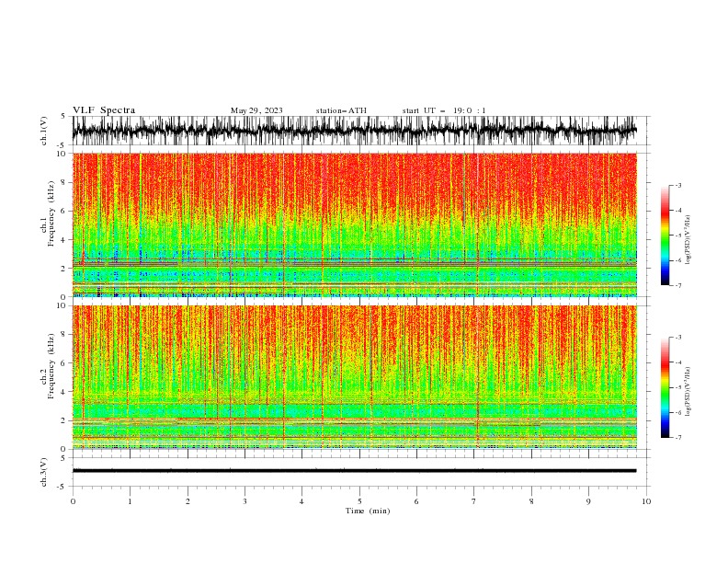Click time axis tick label "9"
Image resolution: width=728 pixels, height=563 pixels.
tap(588, 501)
